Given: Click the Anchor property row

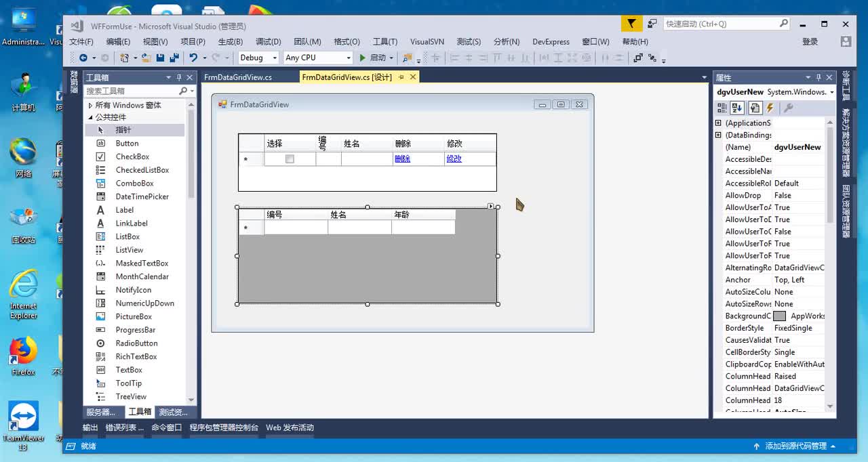Looking at the screenshot, I should (770, 280).
